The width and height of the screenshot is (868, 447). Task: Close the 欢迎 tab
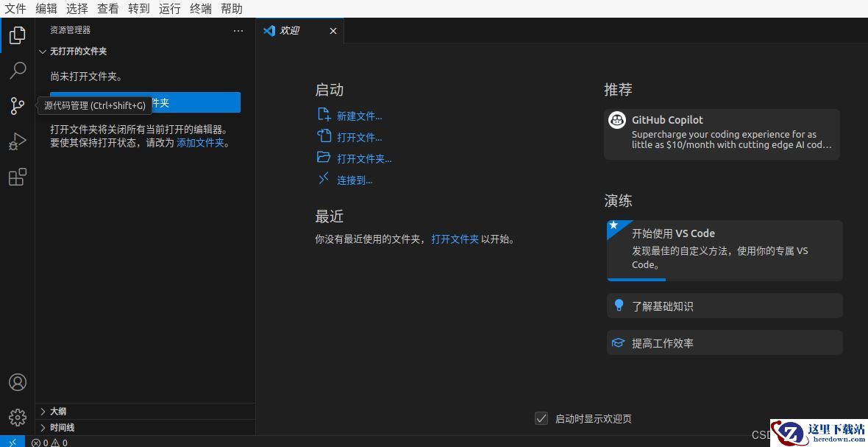tap(333, 31)
